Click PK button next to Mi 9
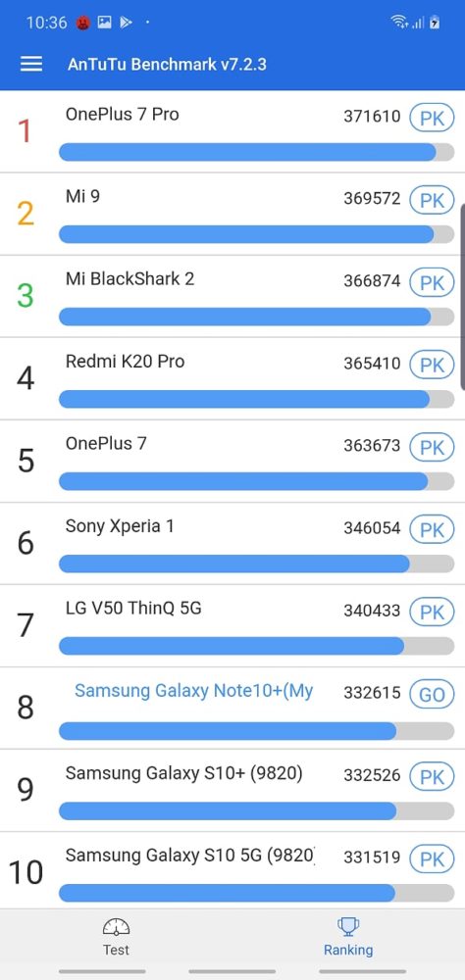The width and height of the screenshot is (465, 980). 432,200
